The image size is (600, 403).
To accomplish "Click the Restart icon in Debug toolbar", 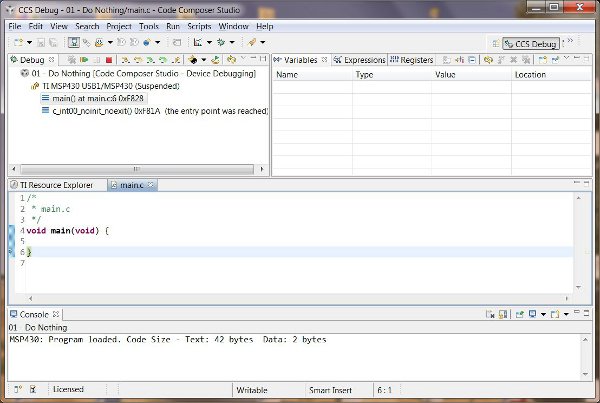I will (x=215, y=60).
